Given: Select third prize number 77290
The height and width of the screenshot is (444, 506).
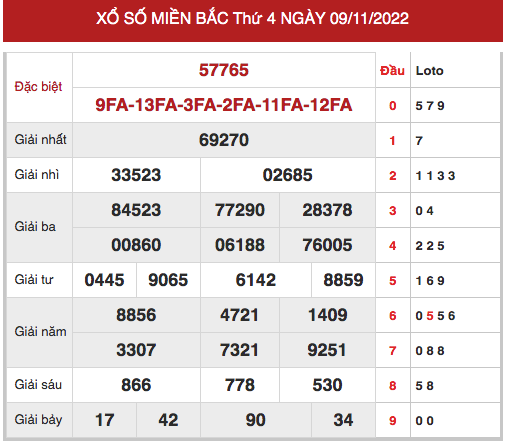Looking at the screenshot, I should point(240,210).
